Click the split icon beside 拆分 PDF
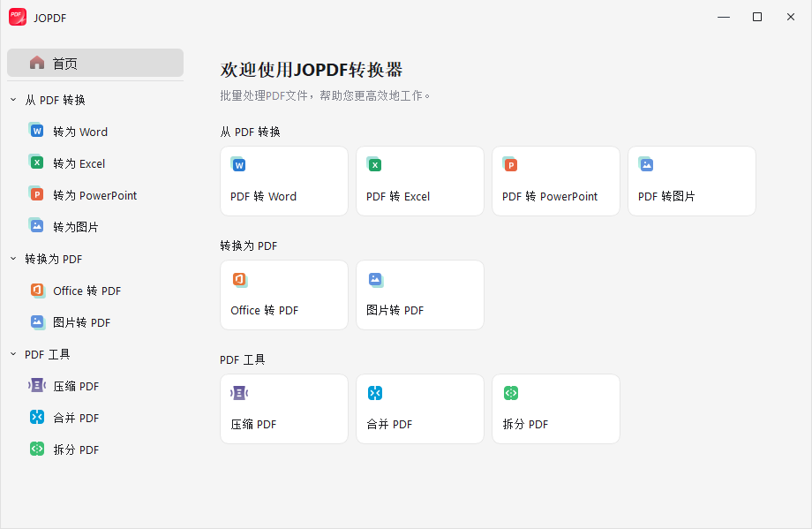The image size is (812, 529). click(36, 449)
